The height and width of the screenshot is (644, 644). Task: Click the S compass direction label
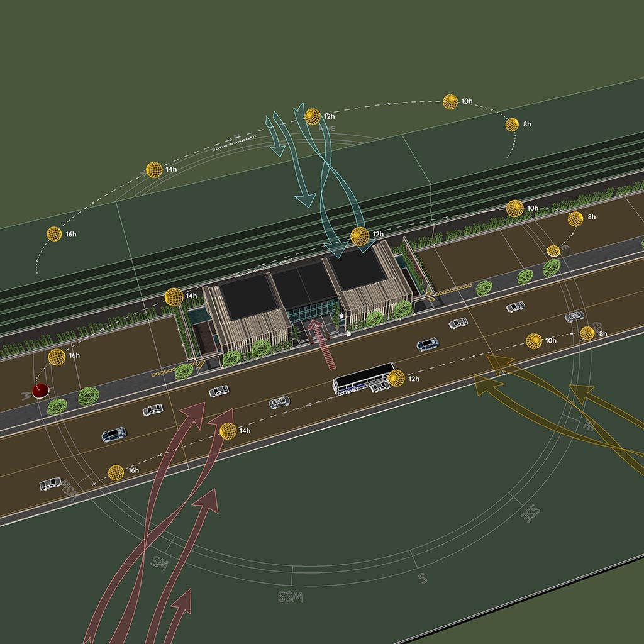click(x=423, y=577)
